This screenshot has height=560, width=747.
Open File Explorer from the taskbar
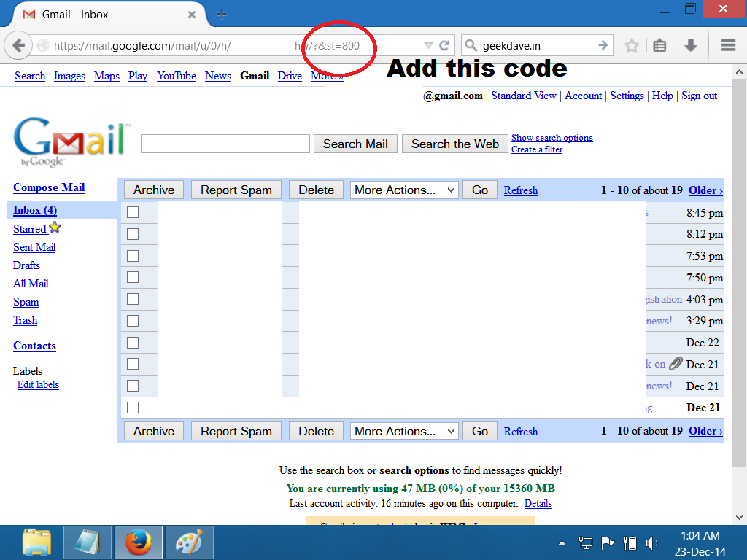click(x=36, y=542)
